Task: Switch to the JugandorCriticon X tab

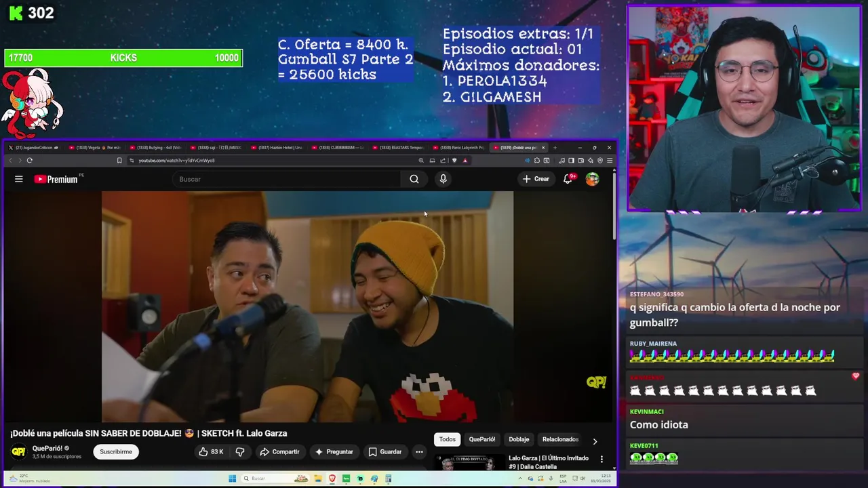Action: point(34,147)
